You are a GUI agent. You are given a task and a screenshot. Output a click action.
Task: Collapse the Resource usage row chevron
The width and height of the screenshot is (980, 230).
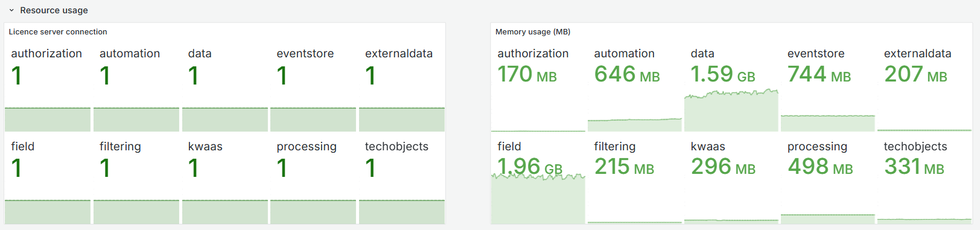point(11,10)
